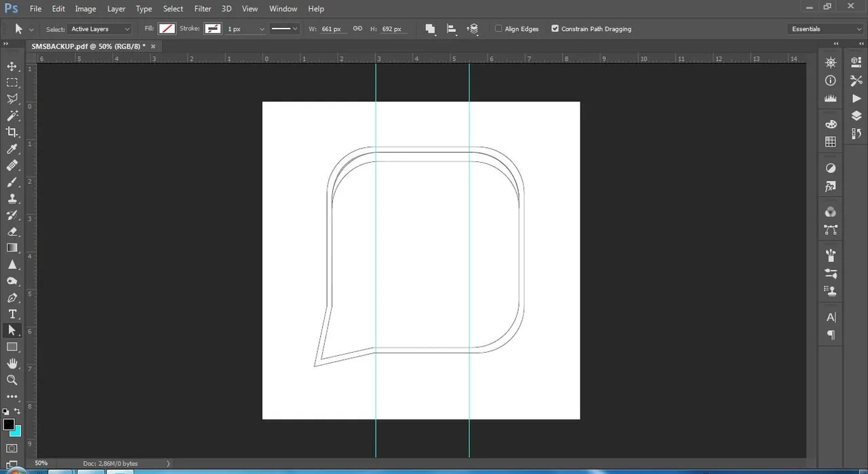Select the Eyedropper tool
The height and width of the screenshot is (474, 868).
12,149
